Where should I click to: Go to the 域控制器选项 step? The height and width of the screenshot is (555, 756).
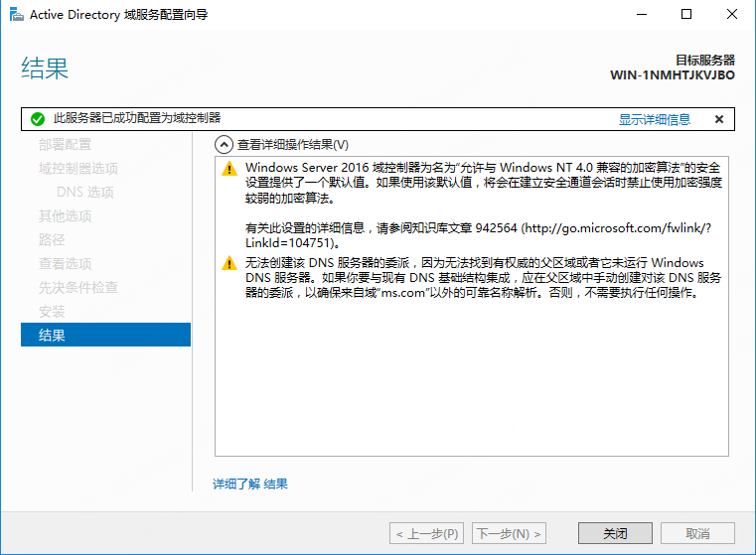(x=77, y=168)
